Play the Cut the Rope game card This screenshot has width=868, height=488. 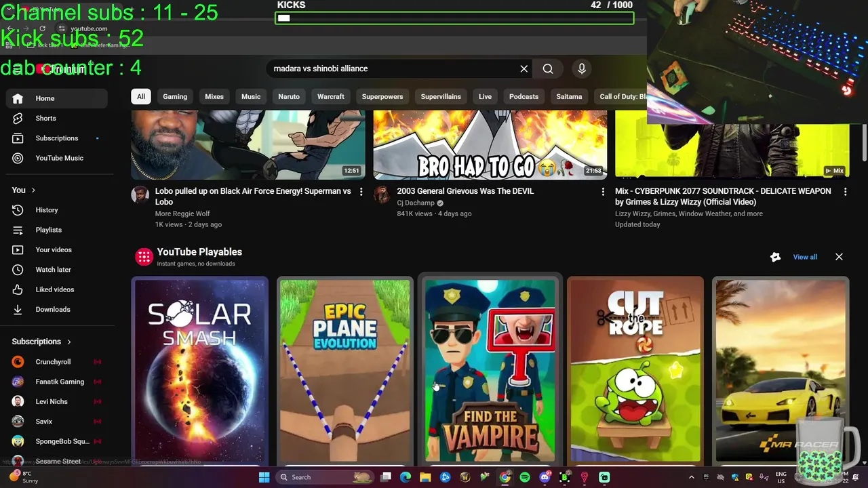pyautogui.click(x=635, y=370)
